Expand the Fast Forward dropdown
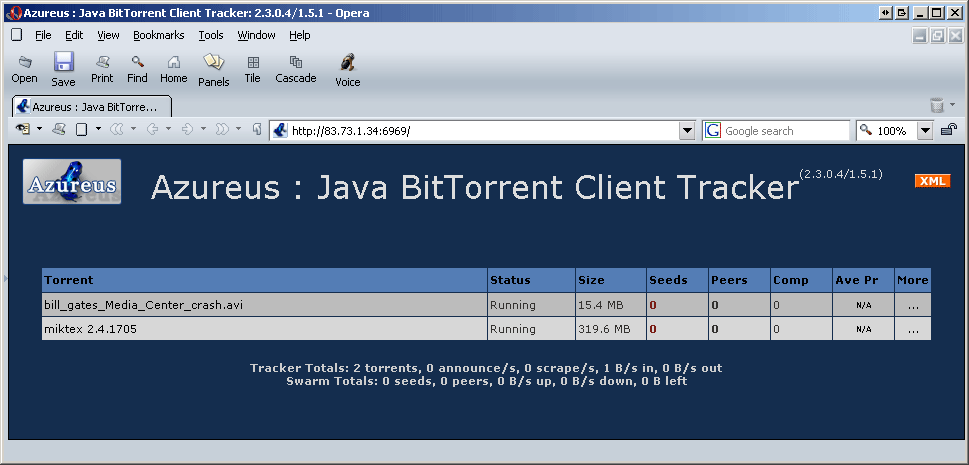This screenshot has height=465, width=969. (x=239, y=129)
